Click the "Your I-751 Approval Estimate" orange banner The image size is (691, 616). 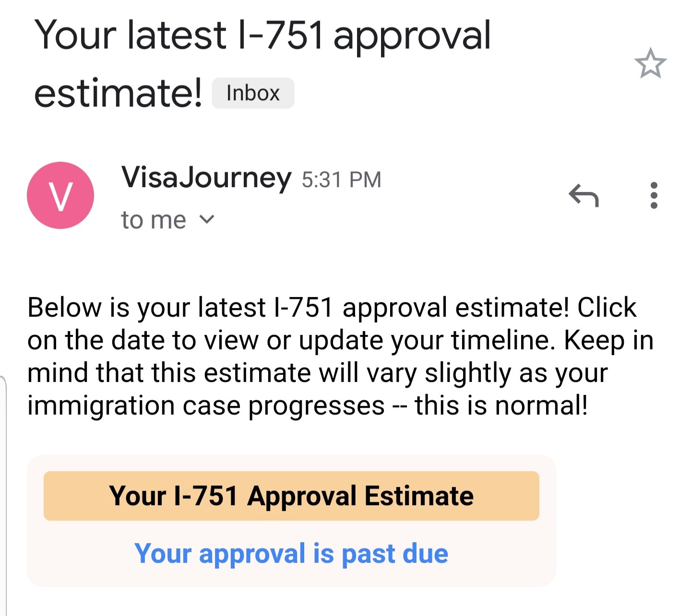pos(291,496)
